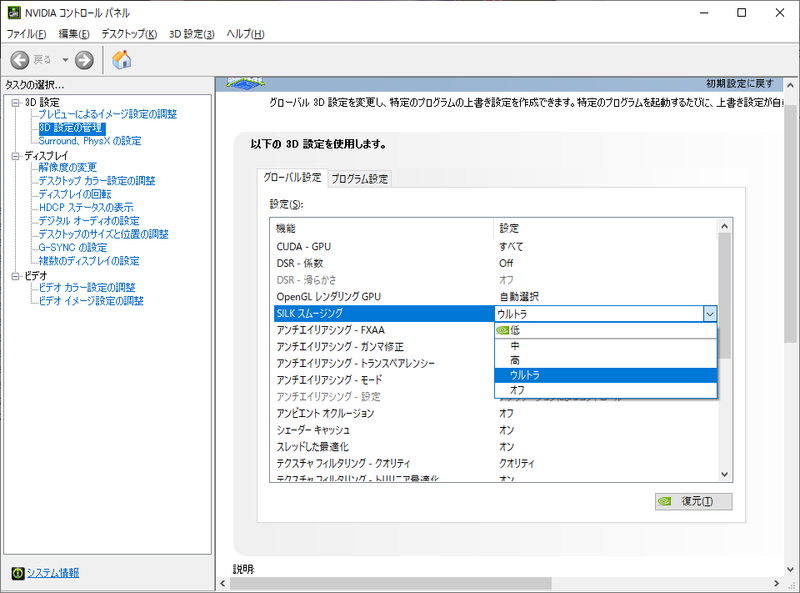800x593 pixels.
Task: Choose ウルトラ in the dropdown list
Action: (606, 375)
